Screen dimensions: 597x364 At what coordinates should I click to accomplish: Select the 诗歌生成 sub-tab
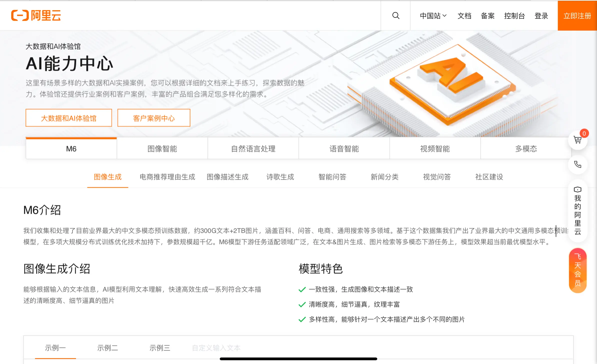[280, 177]
